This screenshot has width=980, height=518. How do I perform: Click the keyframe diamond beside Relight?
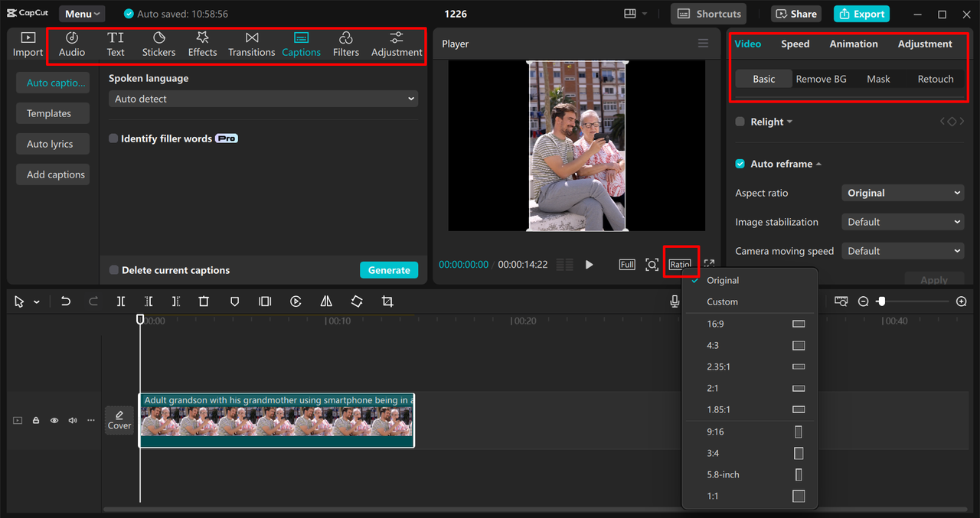pyautogui.click(x=952, y=122)
